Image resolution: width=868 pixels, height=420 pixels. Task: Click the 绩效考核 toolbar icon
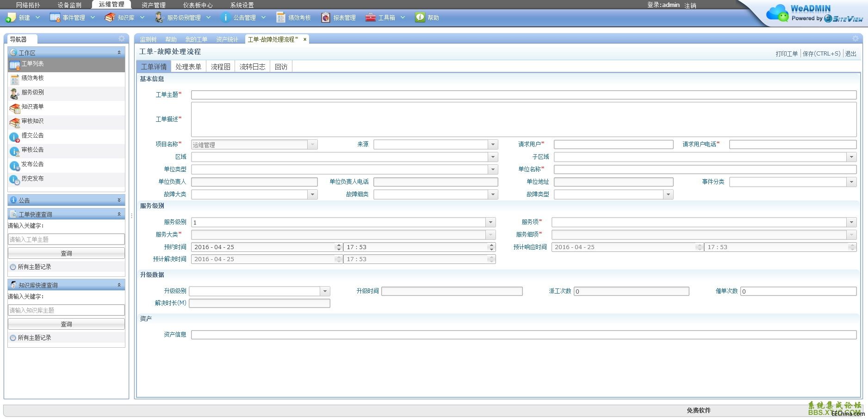[280, 18]
